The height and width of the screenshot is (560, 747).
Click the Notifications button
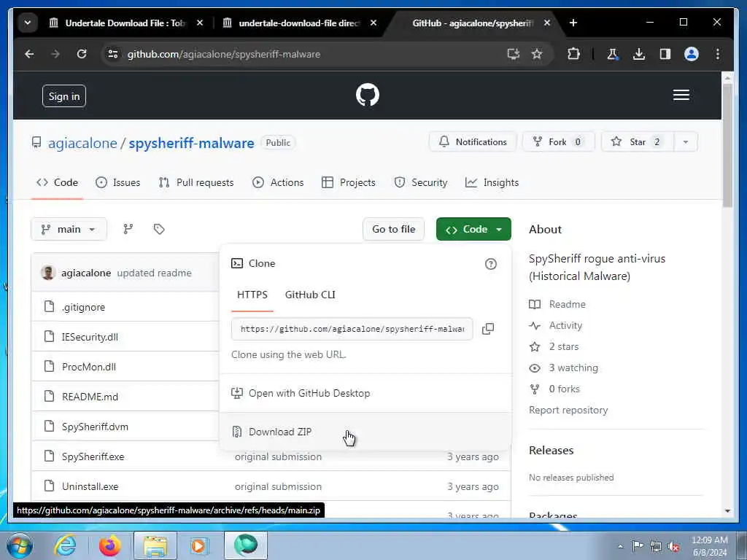point(473,142)
